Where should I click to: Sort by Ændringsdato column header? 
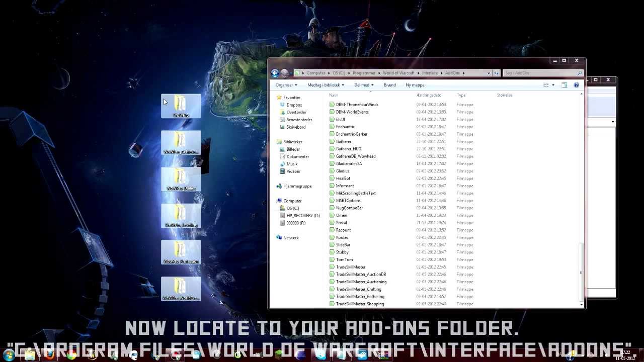point(429,95)
